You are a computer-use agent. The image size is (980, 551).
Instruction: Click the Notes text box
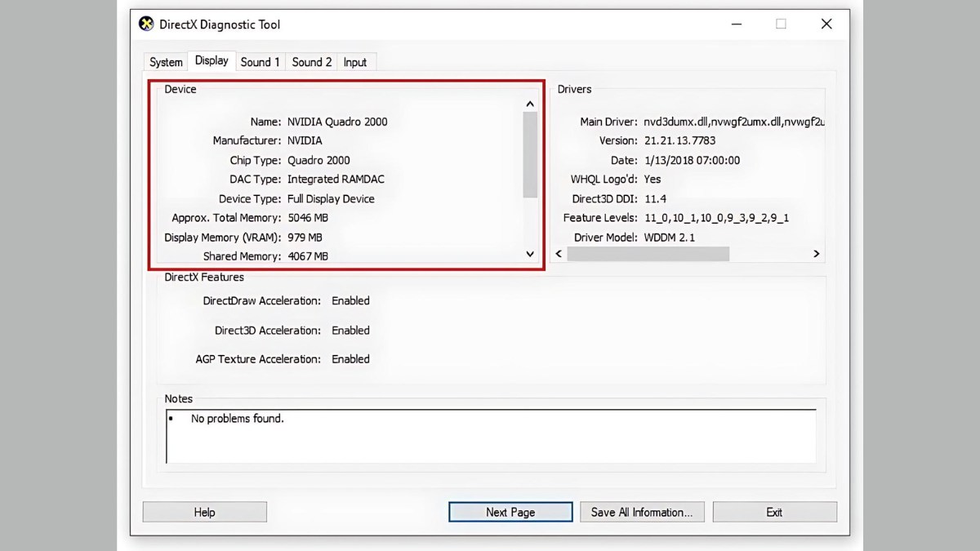pos(491,437)
